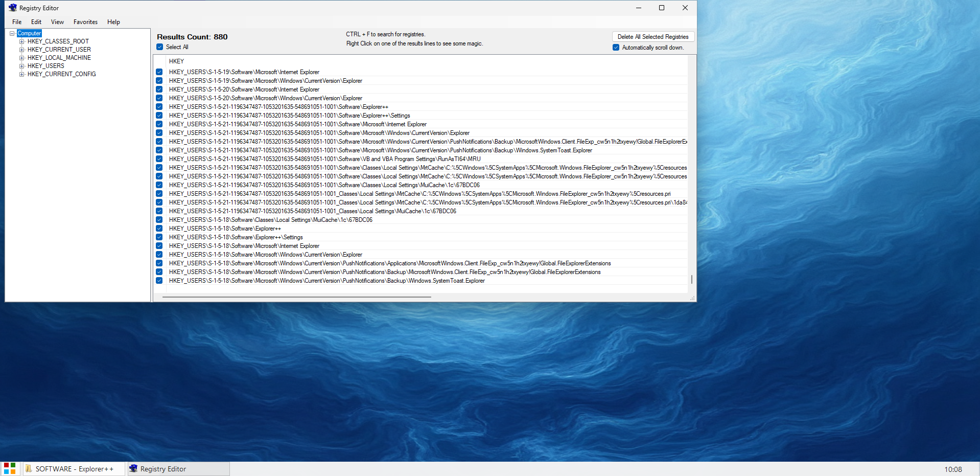Viewport: 980px width, 476px height.
Task: Expand the HKEY_CLASSES_ROOT node
Action: [x=21, y=41]
